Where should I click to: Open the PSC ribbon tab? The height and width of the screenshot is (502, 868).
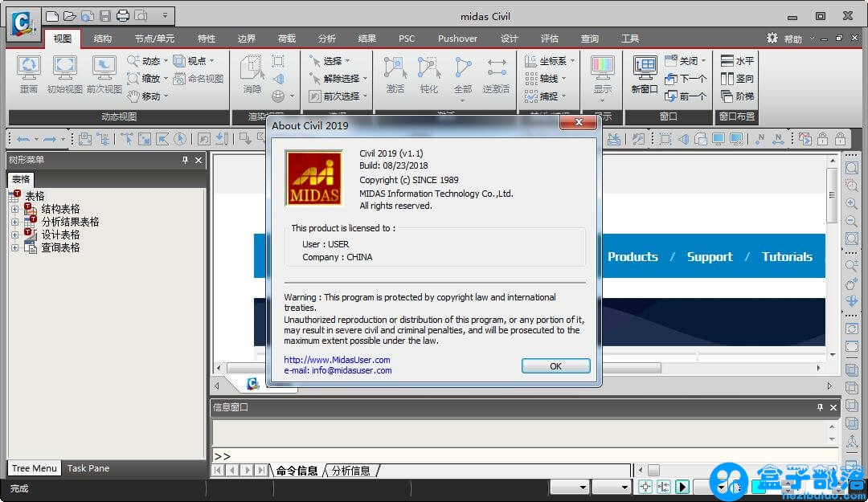(407, 39)
